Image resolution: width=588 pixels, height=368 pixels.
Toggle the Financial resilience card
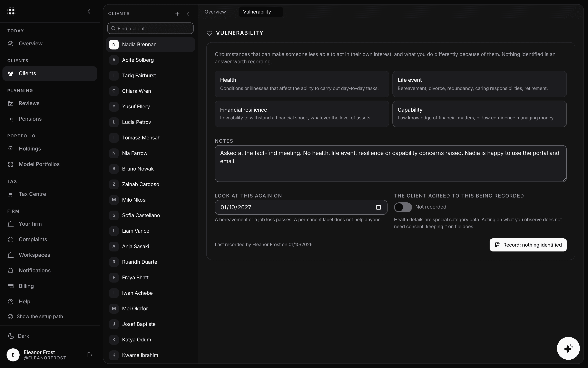pos(302,114)
